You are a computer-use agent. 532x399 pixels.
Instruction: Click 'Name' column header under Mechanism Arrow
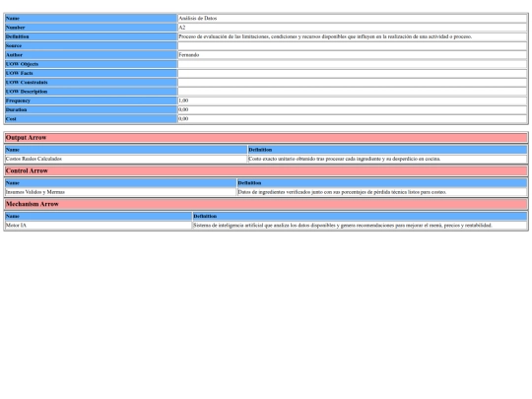[99, 216]
